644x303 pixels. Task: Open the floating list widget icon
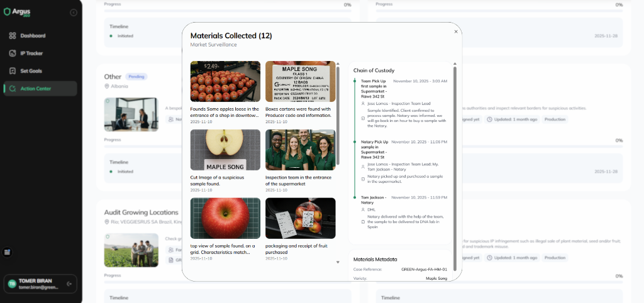6,252
